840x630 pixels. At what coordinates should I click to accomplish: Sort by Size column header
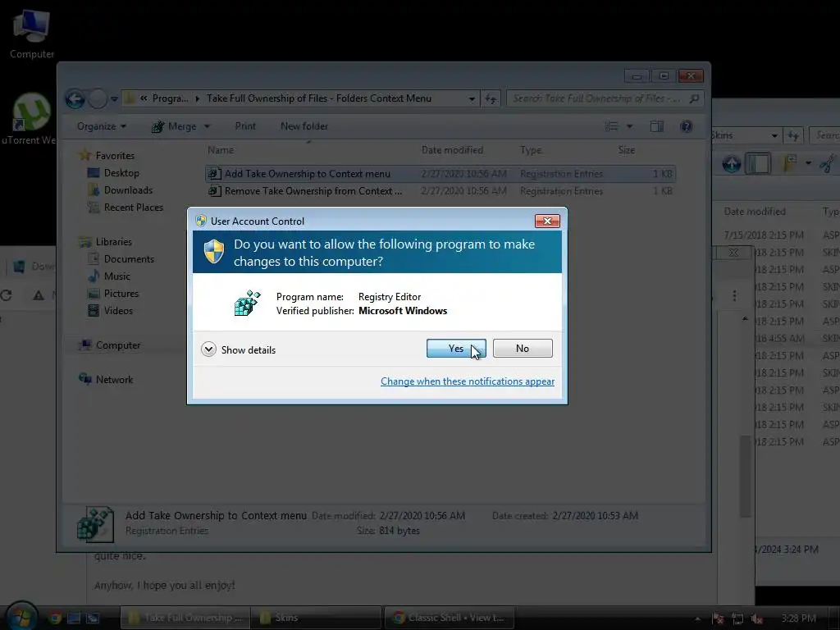coord(626,151)
